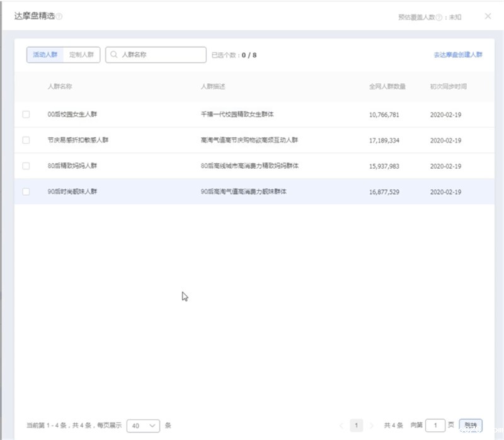Open the 去达摩盘创建人群 link
504x440 pixels.
tap(457, 55)
